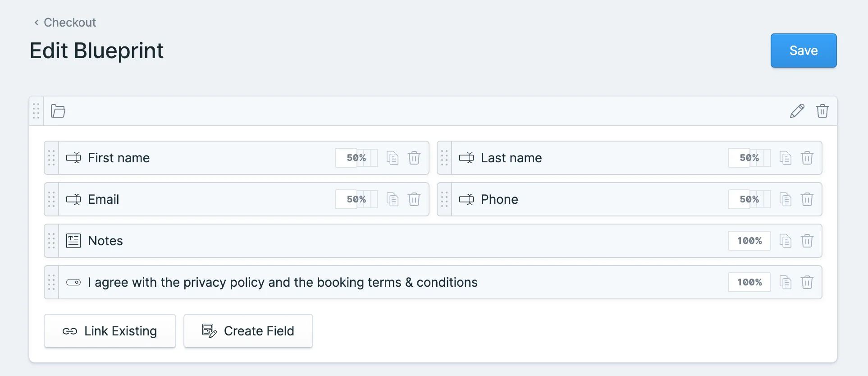Image resolution: width=868 pixels, height=376 pixels.
Task: Duplicate the Phone field
Action: coord(786,199)
